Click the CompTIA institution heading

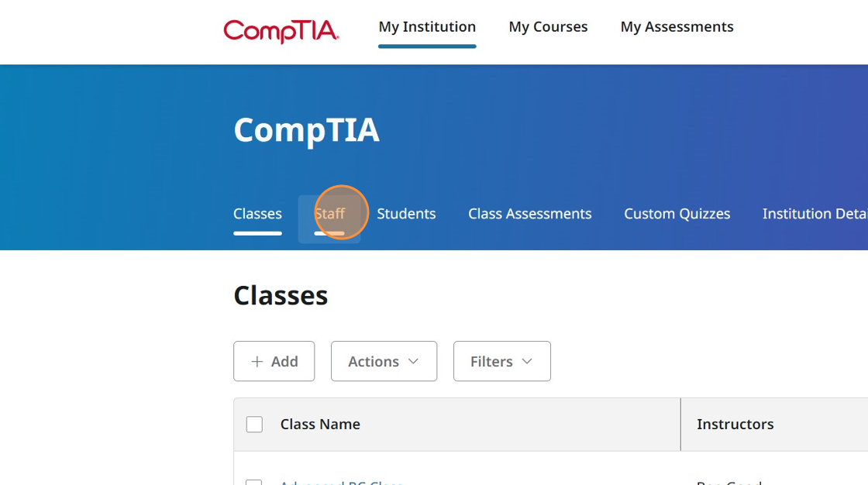pyautogui.click(x=306, y=130)
